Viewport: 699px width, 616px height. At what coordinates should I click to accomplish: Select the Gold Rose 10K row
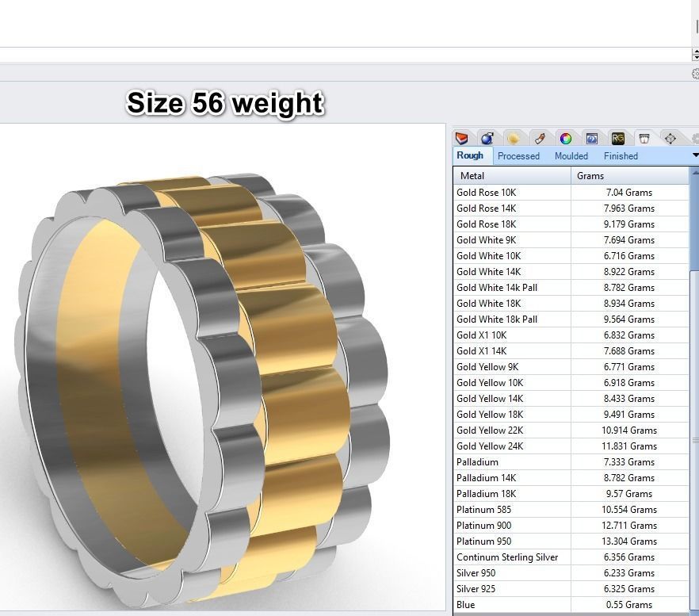tap(571, 193)
